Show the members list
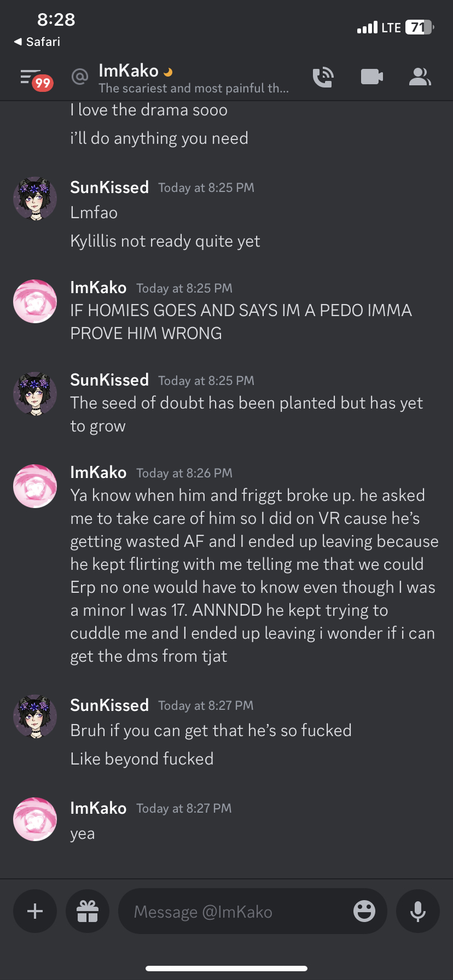The image size is (453, 980). (x=420, y=77)
